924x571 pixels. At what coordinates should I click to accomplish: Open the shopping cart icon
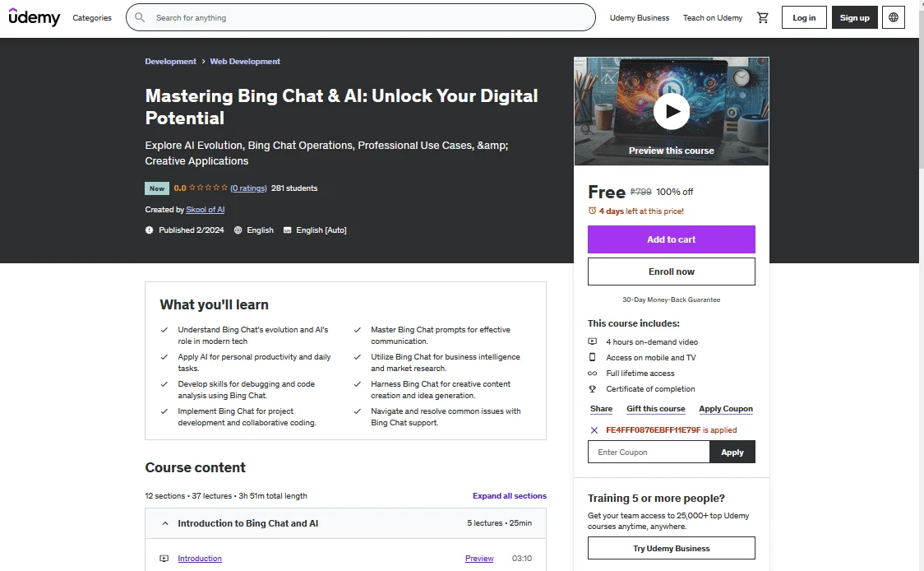pos(763,18)
